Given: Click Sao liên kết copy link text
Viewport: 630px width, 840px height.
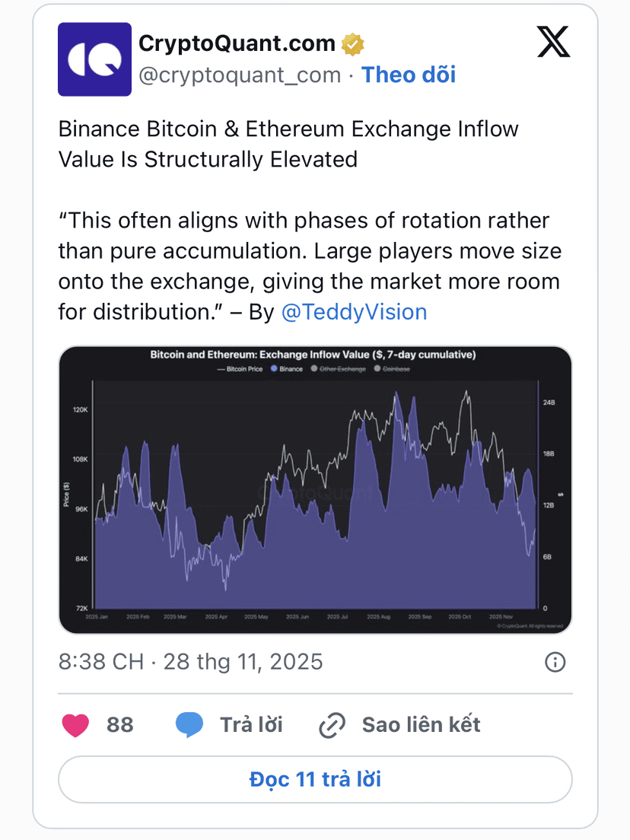Looking at the screenshot, I should [x=421, y=725].
